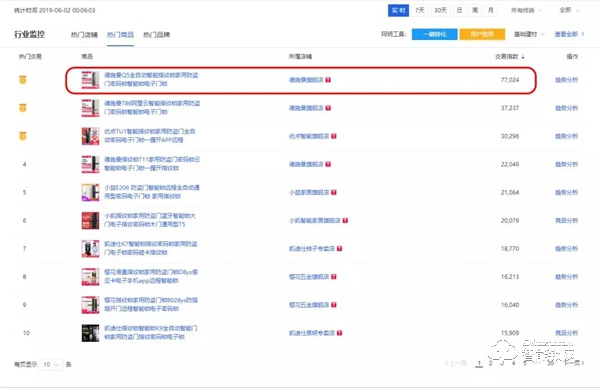Open the store link in the 15,909 row

click(312, 333)
